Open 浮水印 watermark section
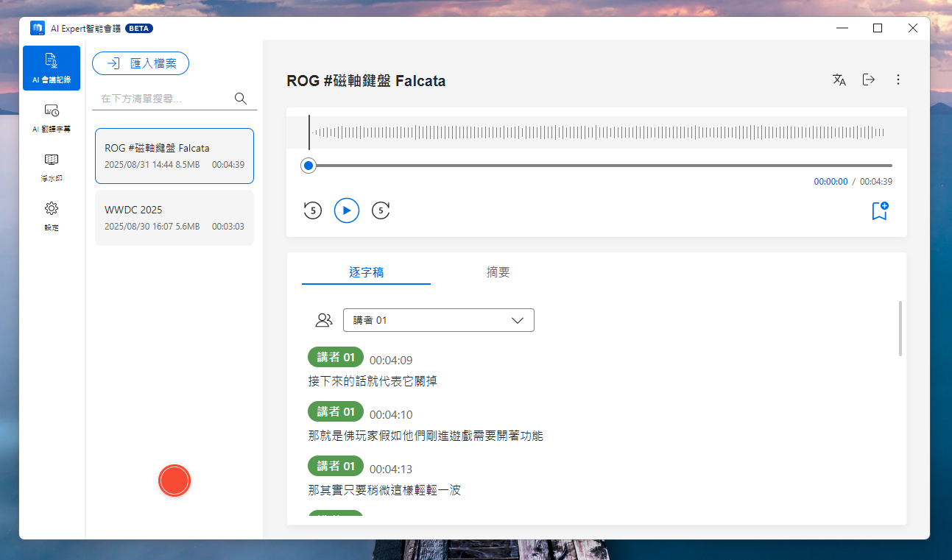The height and width of the screenshot is (560, 952). (52, 167)
